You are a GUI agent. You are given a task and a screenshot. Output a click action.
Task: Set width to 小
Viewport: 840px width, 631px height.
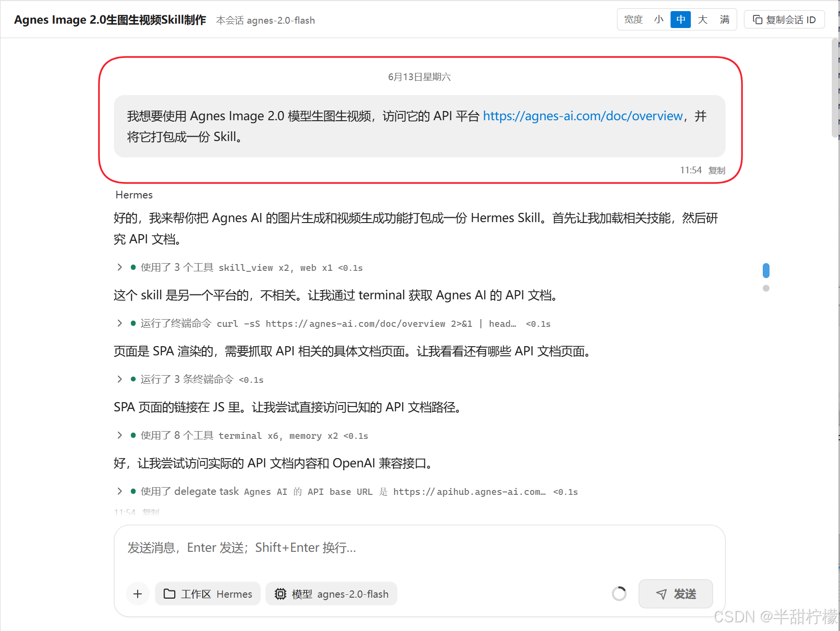coord(659,20)
